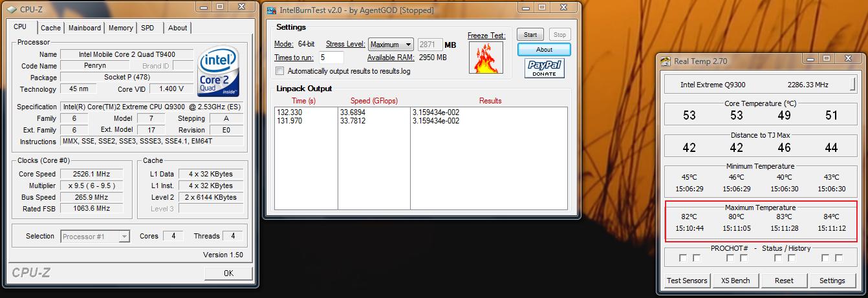Click the Name field showing Intel Mobile Core 2 Quad T9400

click(127, 54)
